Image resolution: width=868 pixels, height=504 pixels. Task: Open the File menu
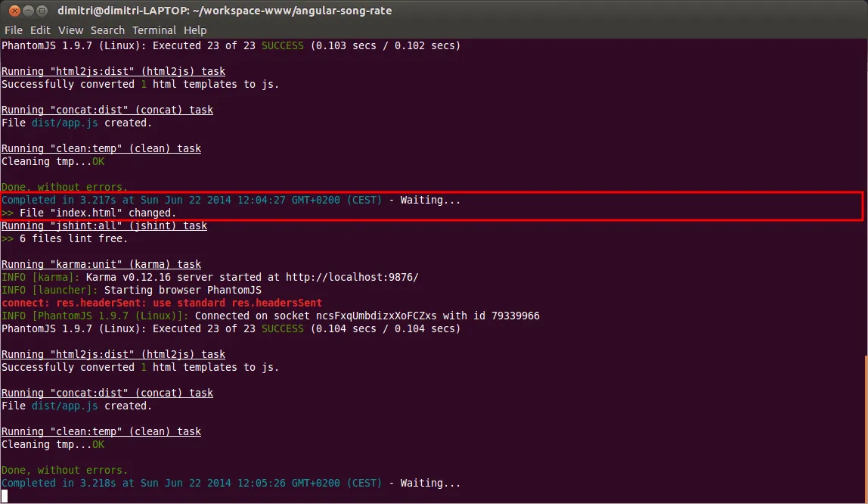coord(13,30)
